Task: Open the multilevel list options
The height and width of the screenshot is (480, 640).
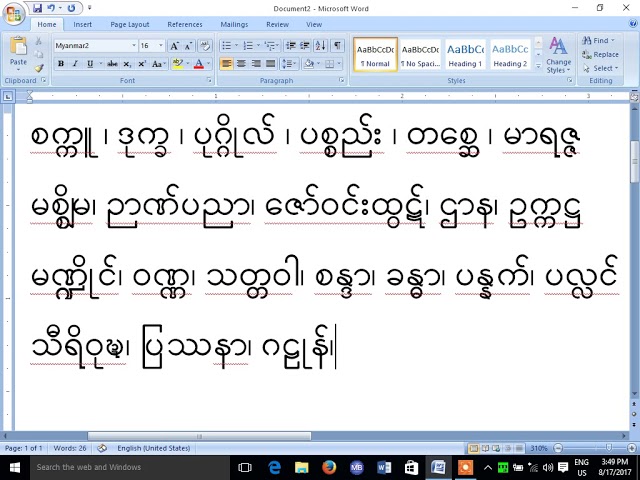Action: click(269, 46)
